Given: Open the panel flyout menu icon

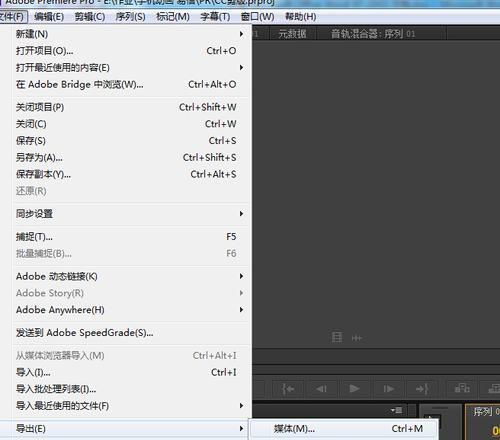Looking at the screenshot, I should (x=396, y=410).
